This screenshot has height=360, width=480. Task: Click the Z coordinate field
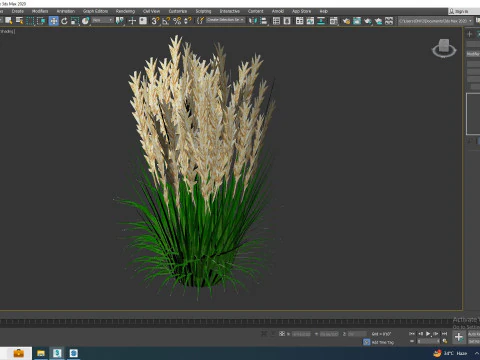pyautogui.click(x=357, y=334)
